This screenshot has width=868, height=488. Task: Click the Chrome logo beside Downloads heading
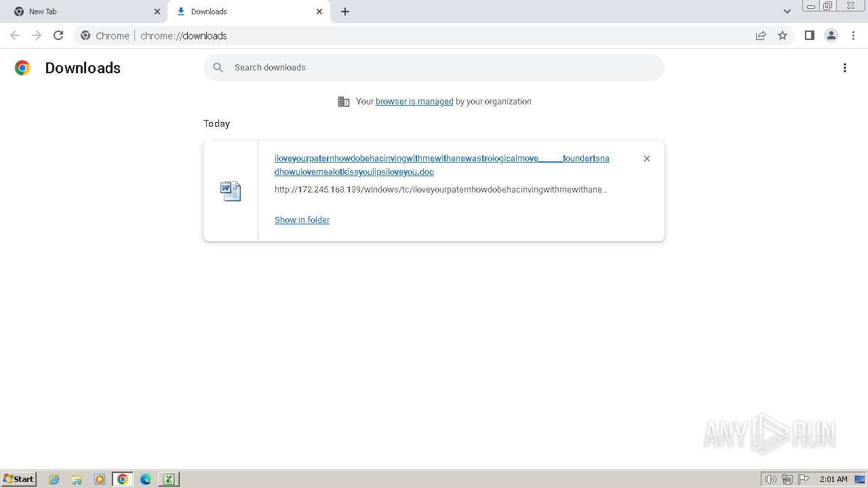click(x=22, y=68)
